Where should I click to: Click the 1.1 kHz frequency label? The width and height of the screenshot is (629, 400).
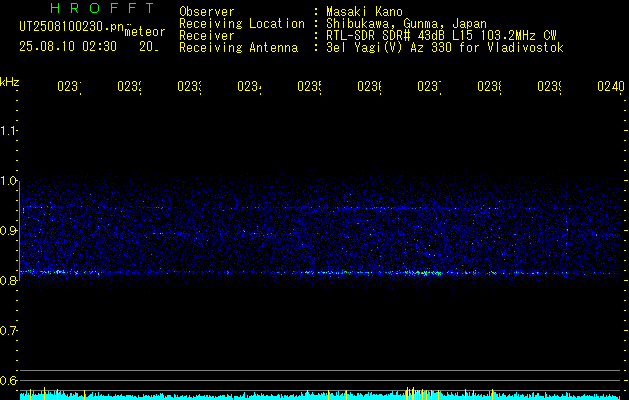point(8,130)
